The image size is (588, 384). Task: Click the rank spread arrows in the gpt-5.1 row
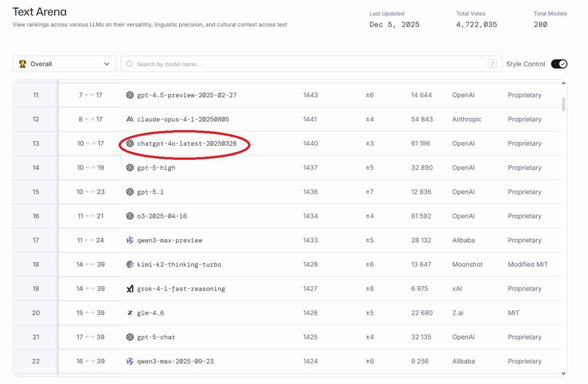(90, 192)
